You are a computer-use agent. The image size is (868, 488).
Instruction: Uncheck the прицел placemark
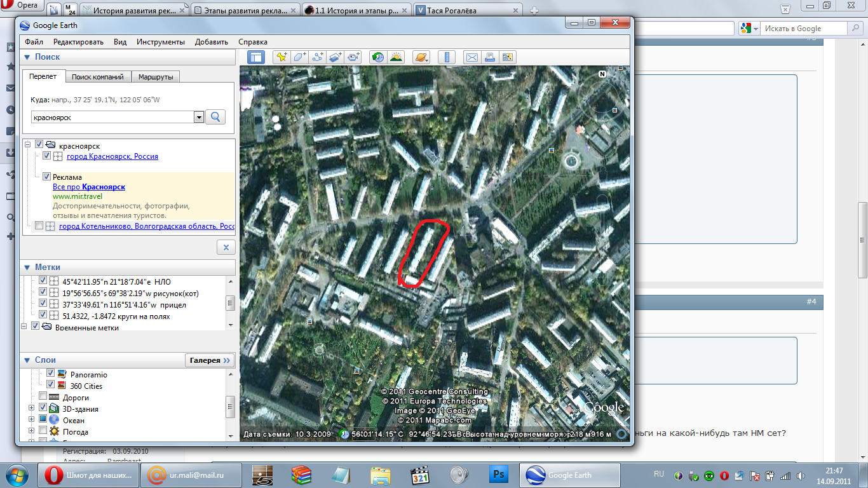click(43, 304)
